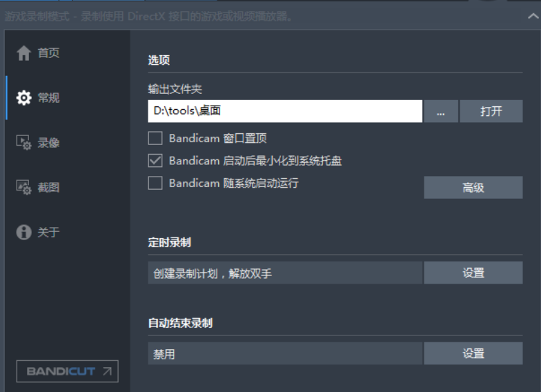
Task: Open the 录像 video settings icon
Action: 24,143
